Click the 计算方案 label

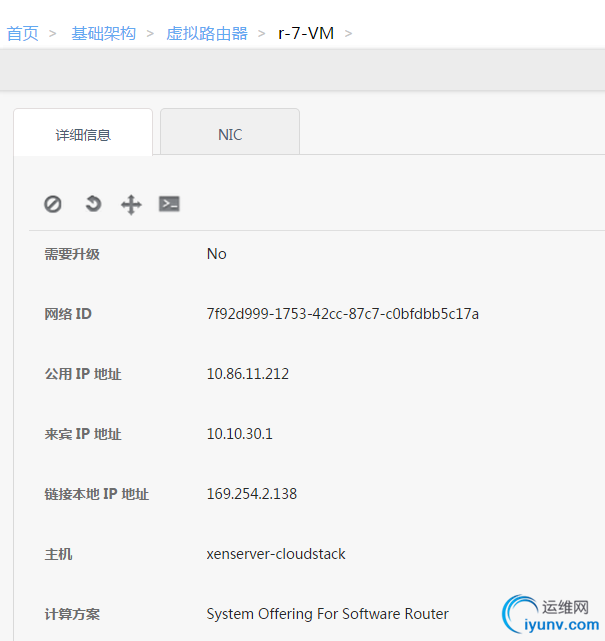(x=72, y=614)
